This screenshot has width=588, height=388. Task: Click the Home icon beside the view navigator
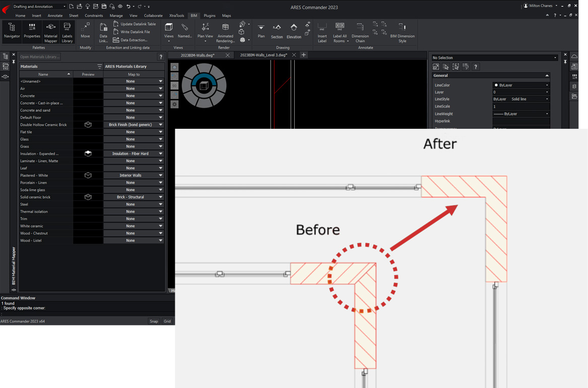click(174, 67)
